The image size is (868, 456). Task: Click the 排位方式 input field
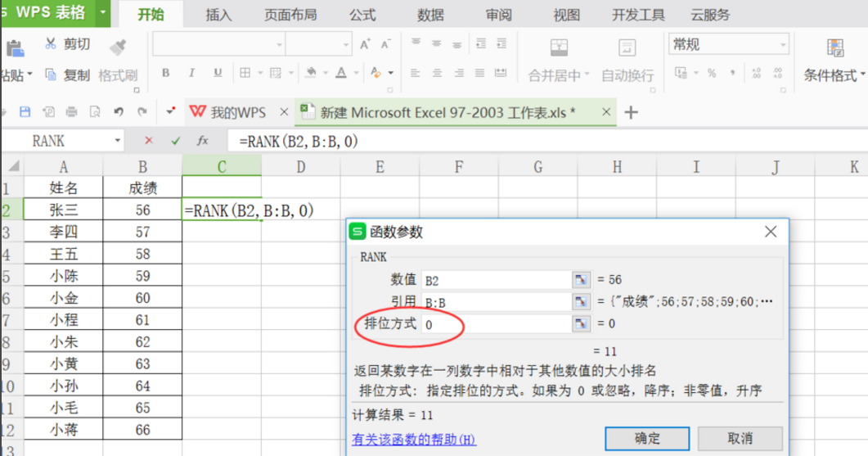[x=497, y=324]
